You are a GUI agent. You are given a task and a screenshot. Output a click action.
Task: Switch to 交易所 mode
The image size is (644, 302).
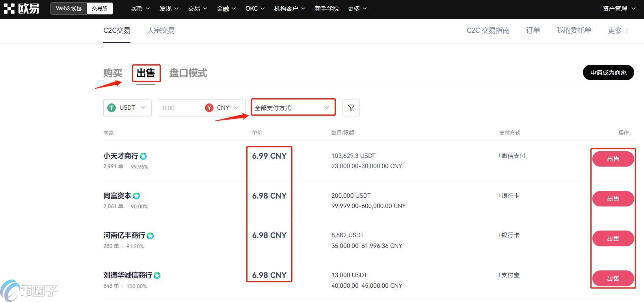(x=100, y=8)
